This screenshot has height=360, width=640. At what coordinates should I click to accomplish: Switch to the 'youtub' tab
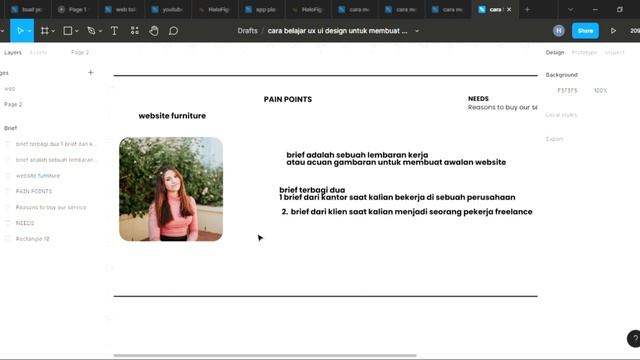coord(167,9)
